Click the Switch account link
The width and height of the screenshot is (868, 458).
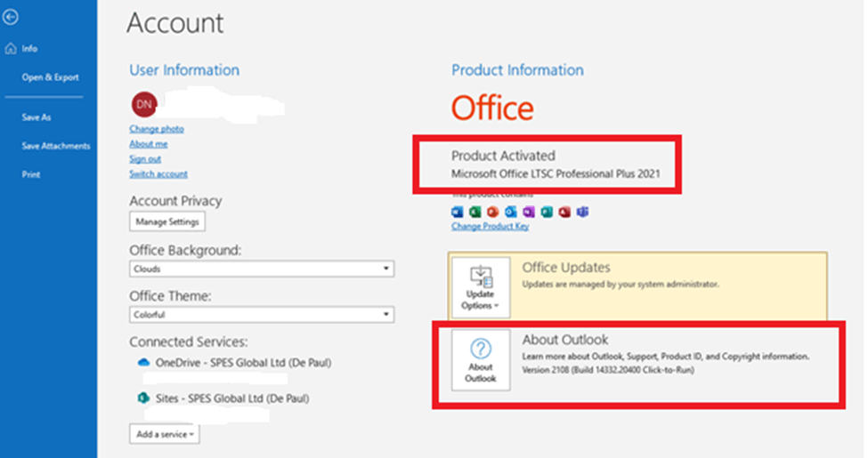point(158,173)
